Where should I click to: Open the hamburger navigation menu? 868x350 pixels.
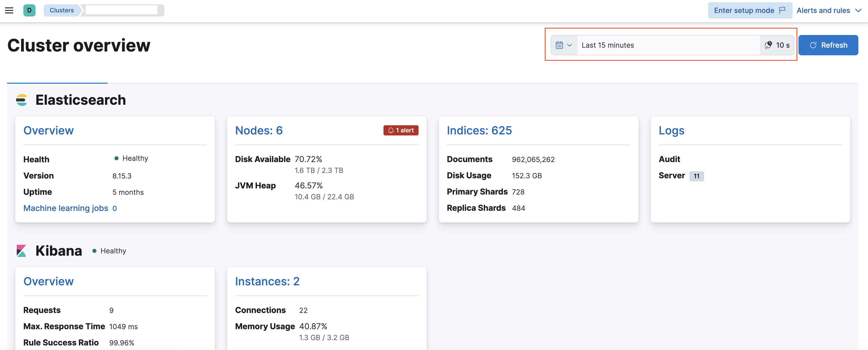coord(9,10)
